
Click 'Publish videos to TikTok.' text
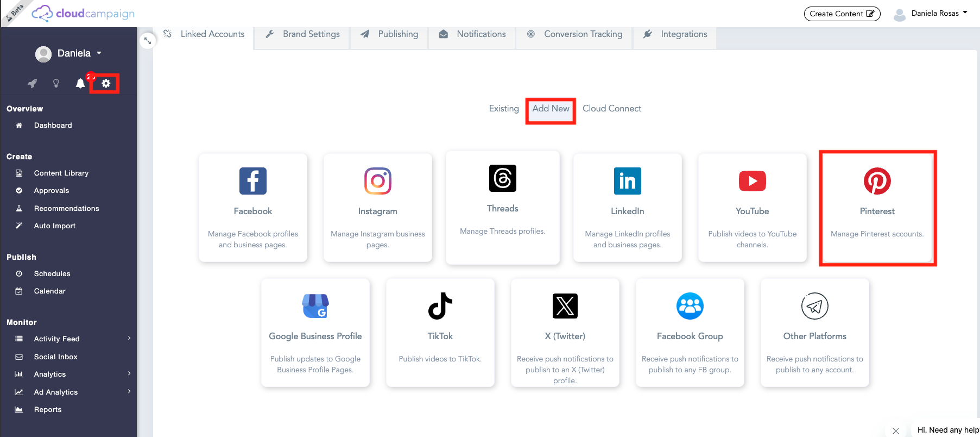[440, 359]
